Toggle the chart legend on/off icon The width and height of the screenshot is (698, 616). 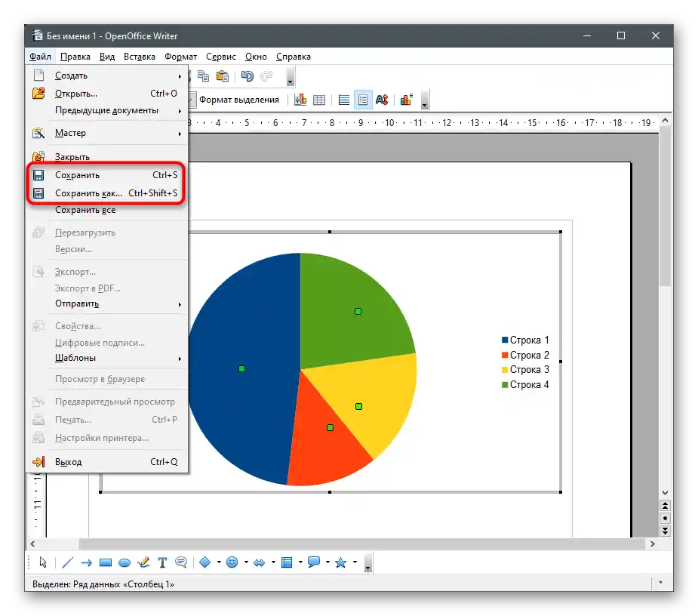[363, 100]
